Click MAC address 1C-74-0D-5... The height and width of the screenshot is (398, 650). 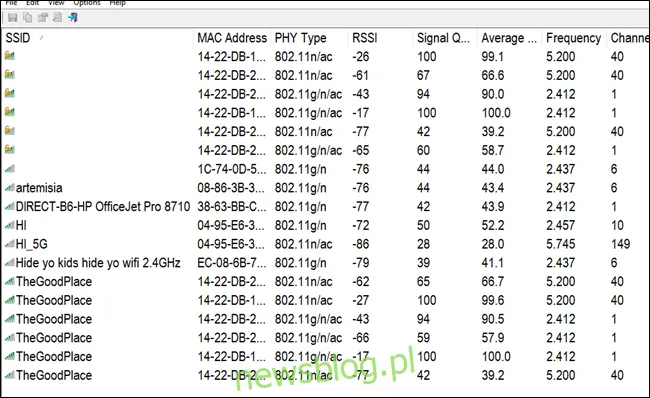click(232, 169)
